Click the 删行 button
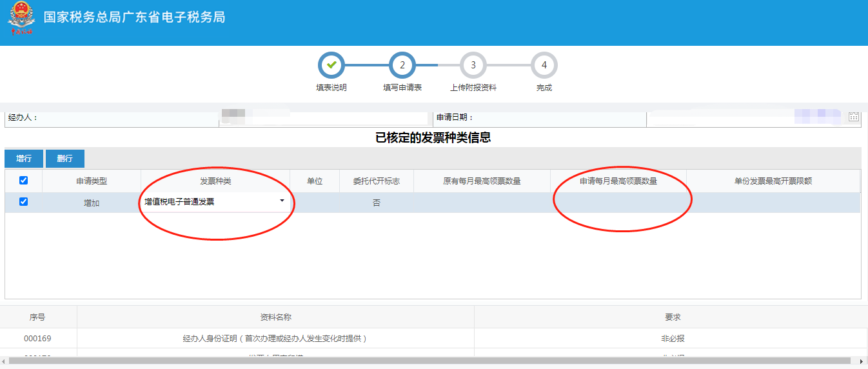Viewport: 868px width, 369px height. [65, 159]
